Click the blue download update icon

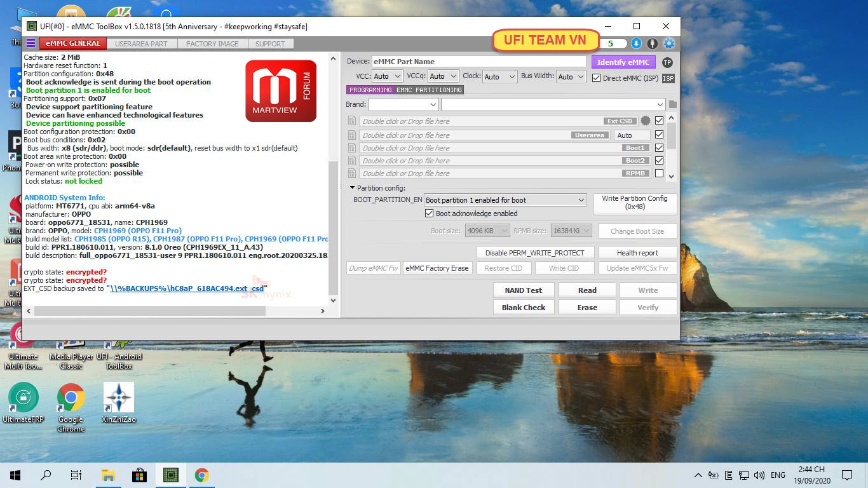636,43
